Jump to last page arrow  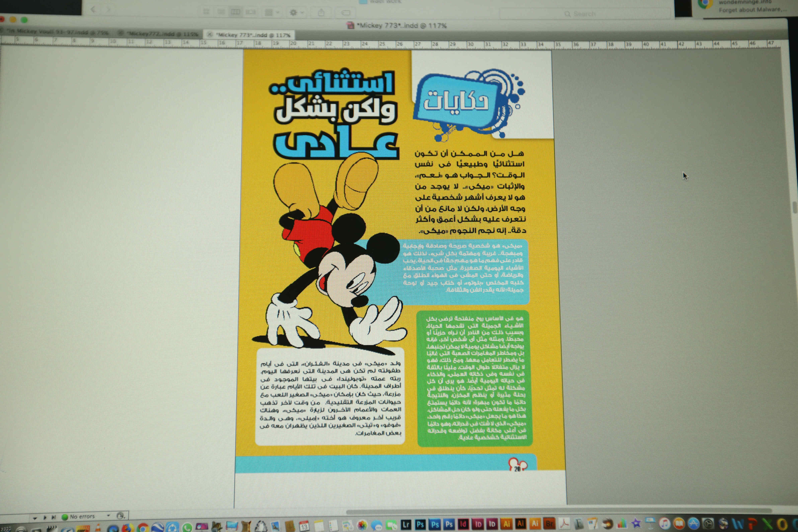(x=54, y=517)
